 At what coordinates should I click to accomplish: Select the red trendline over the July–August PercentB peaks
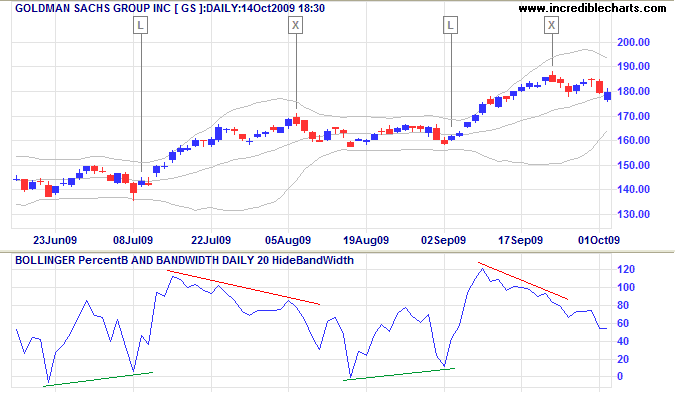coord(243,287)
